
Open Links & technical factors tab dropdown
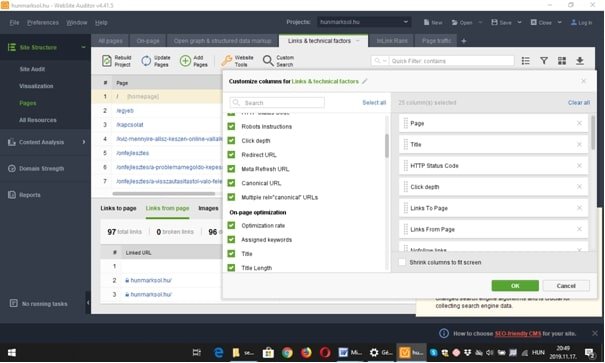click(358, 41)
